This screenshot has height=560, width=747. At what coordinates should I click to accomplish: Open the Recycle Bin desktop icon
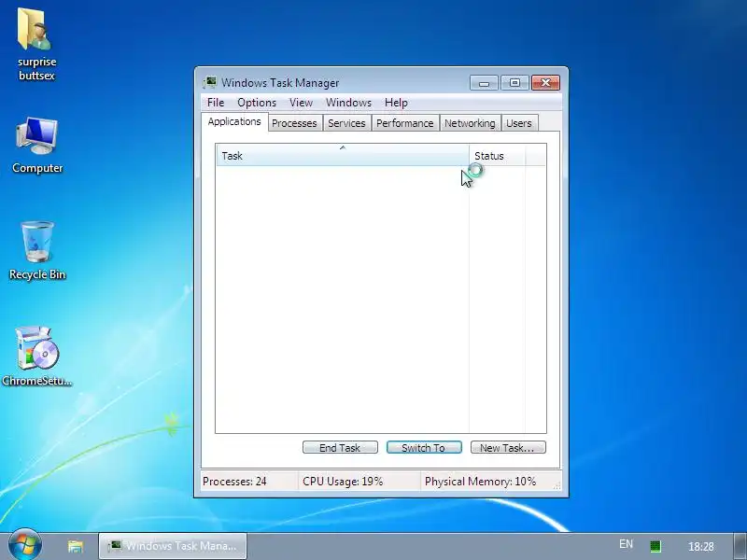click(x=37, y=251)
